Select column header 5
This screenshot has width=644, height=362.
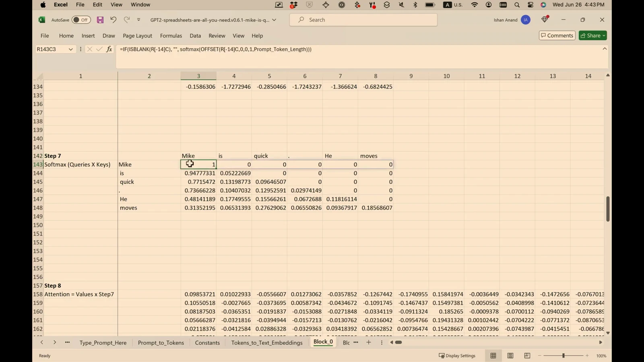click(269, 76)
